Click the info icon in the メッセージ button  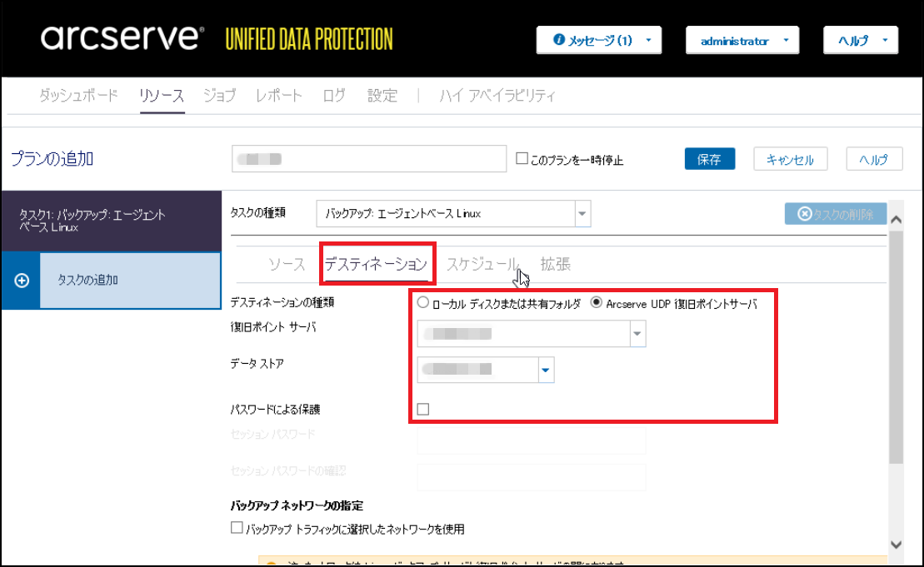[558, 39]
